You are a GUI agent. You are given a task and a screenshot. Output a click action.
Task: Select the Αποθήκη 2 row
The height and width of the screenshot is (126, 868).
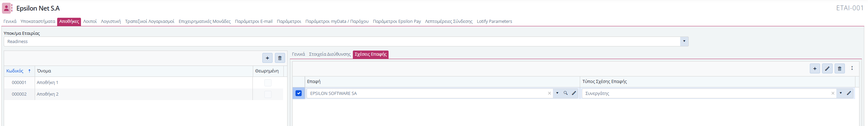pos(144,94)
